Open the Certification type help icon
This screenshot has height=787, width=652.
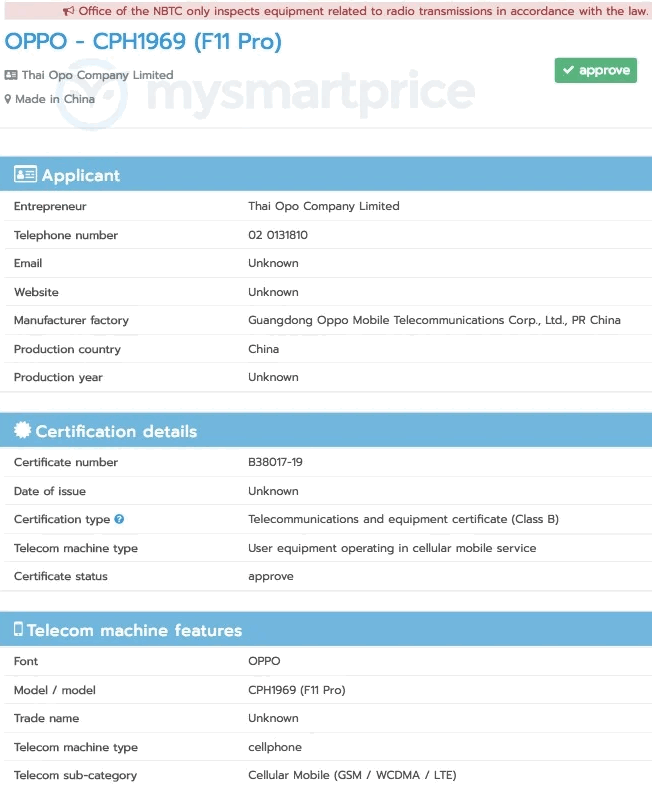point(119,519)
